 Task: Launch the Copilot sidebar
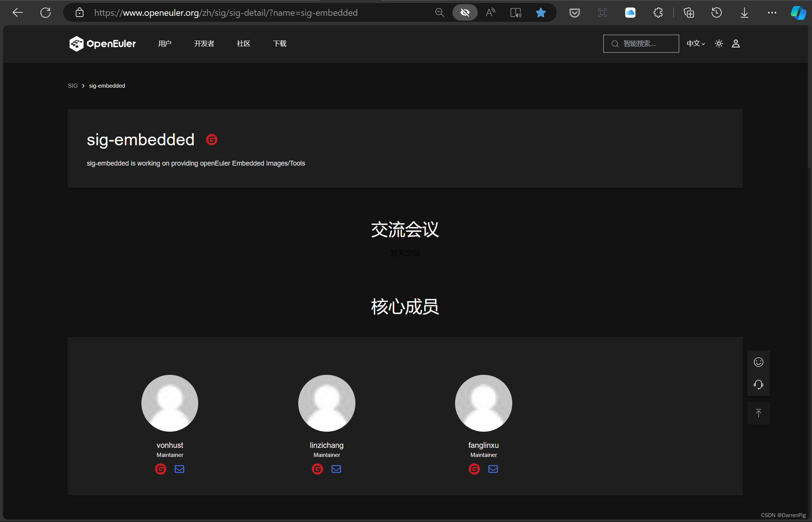click(798, 13)
